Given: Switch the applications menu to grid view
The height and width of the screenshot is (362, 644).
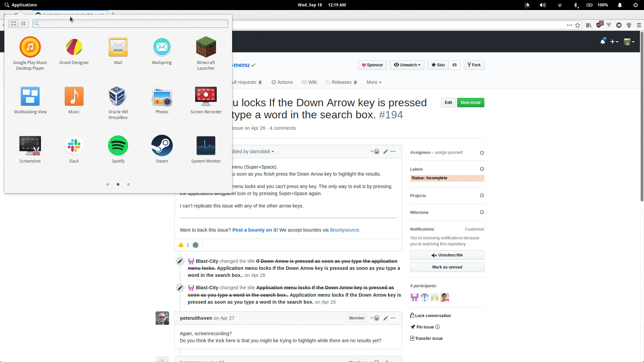Looking at the screenshot, I should pyautogui.click(x=13, y=23).
